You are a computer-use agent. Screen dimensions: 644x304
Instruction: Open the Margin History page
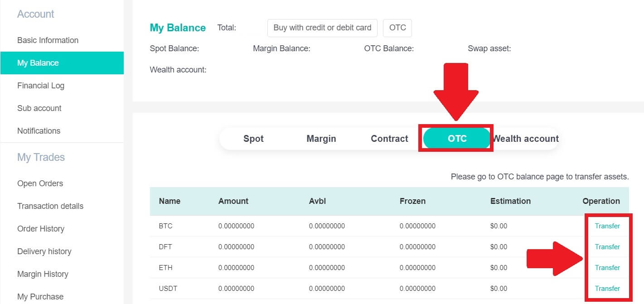coord(43,274)
